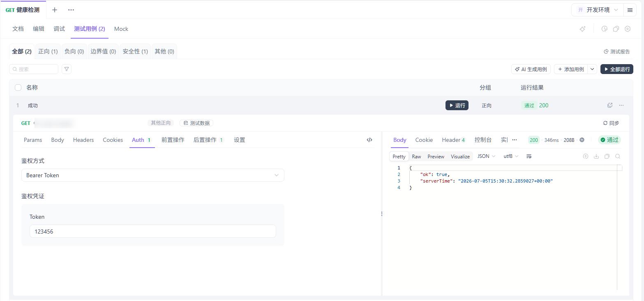Open the request Headers tab

83,140
